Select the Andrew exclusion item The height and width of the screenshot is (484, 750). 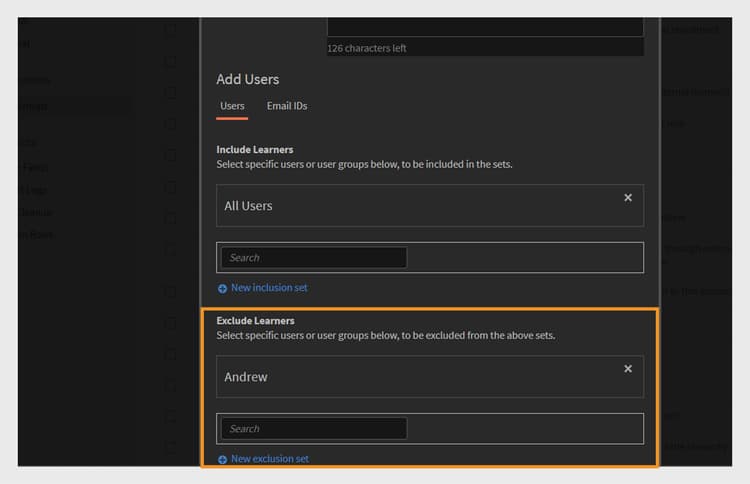pos(246,377)
